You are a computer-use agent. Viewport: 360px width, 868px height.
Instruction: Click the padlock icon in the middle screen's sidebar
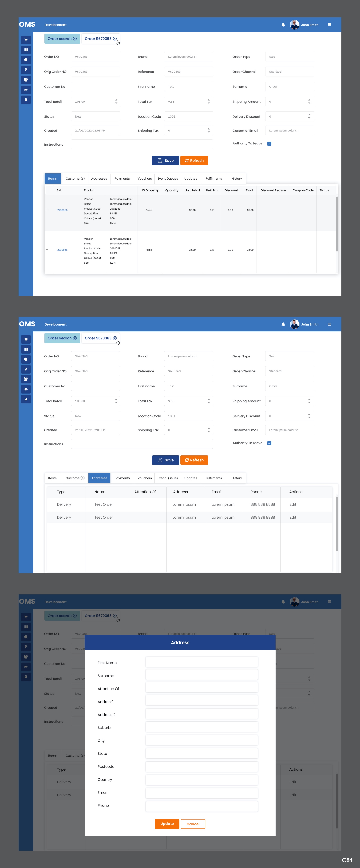26,399
